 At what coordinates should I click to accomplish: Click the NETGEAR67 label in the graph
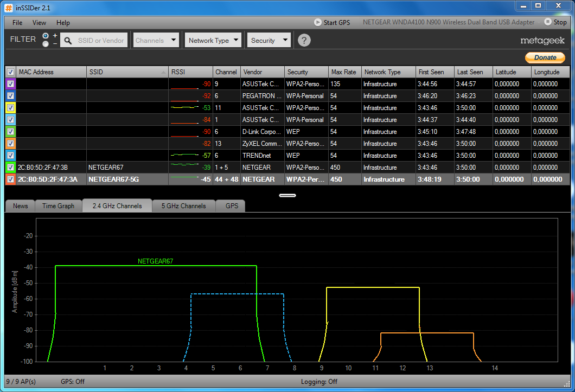click(156, 261)
